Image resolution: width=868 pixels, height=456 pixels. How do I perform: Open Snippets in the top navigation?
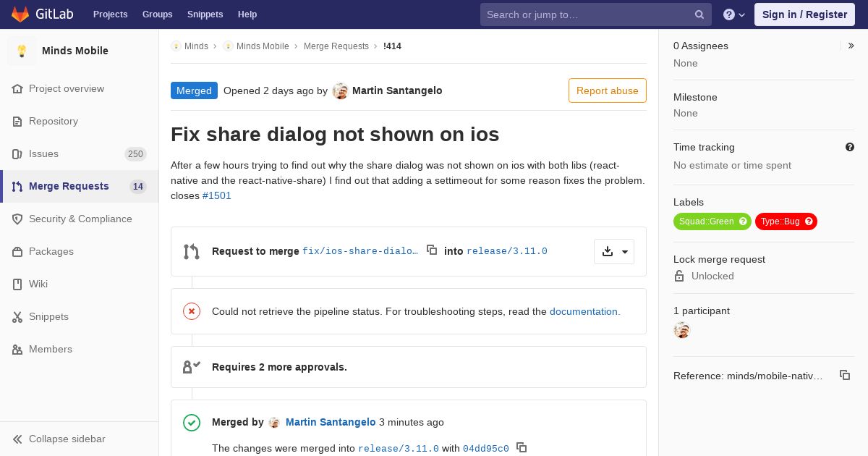click(205, 14)
